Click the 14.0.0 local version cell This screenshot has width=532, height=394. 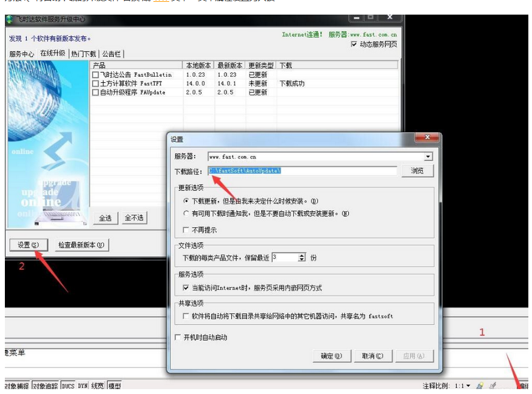195,83
